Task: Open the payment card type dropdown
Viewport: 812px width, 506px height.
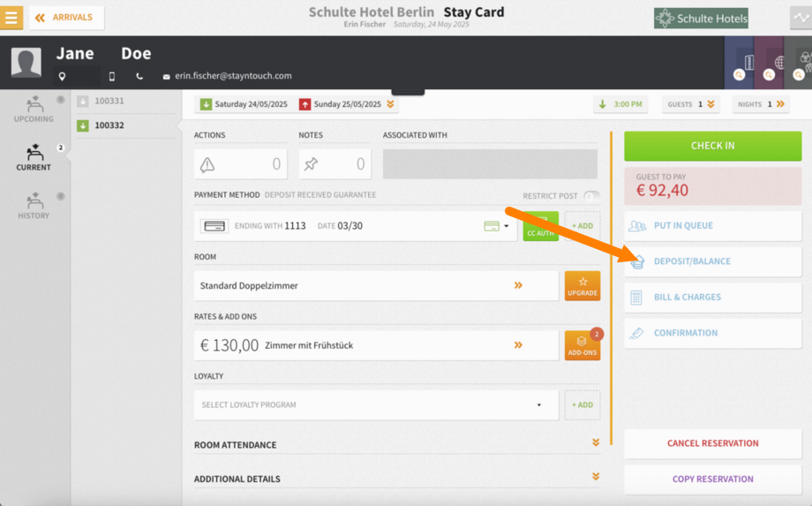Action: point(496,226)
